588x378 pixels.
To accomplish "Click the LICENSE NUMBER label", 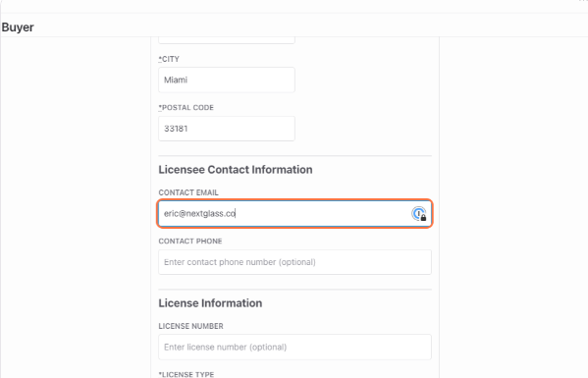I will (x=190, y=326).
